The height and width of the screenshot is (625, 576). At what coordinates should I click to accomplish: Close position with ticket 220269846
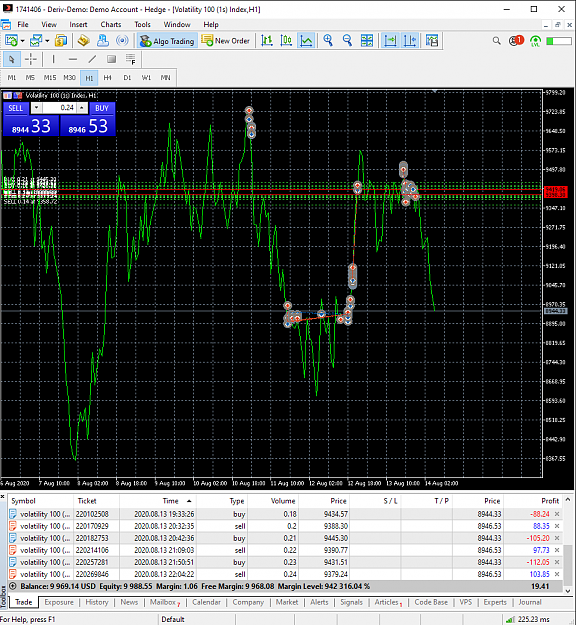click(557, 574)
